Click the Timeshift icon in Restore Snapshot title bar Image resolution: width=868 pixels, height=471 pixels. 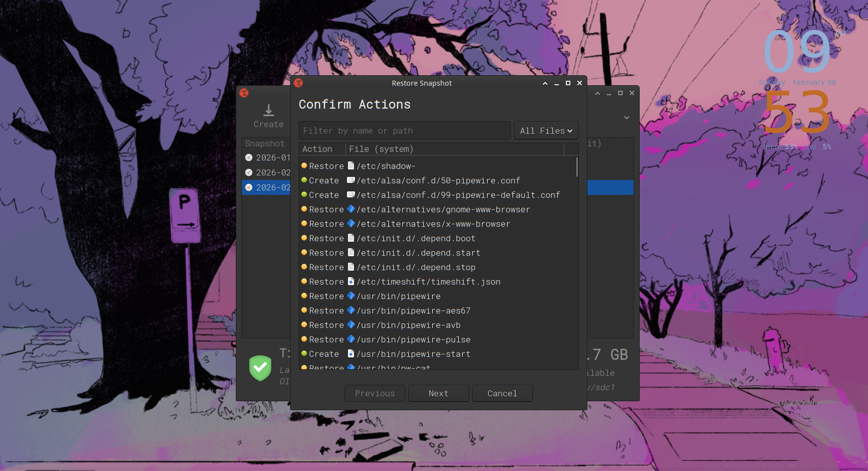(299, 83)
